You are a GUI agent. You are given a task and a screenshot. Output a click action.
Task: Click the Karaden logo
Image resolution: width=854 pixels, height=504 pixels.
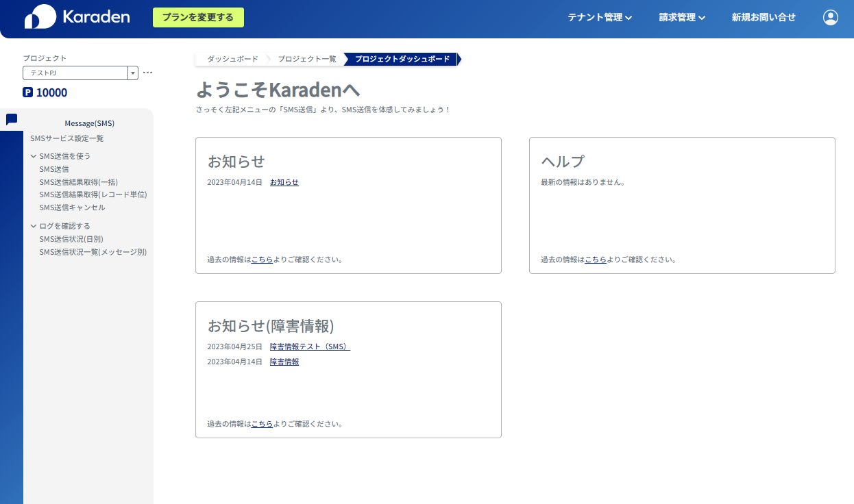pos(77,17)
